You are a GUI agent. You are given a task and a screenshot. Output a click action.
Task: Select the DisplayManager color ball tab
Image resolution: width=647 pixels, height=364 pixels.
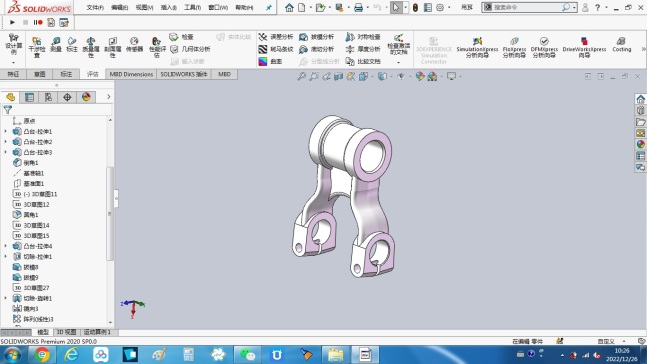point(86,97)
